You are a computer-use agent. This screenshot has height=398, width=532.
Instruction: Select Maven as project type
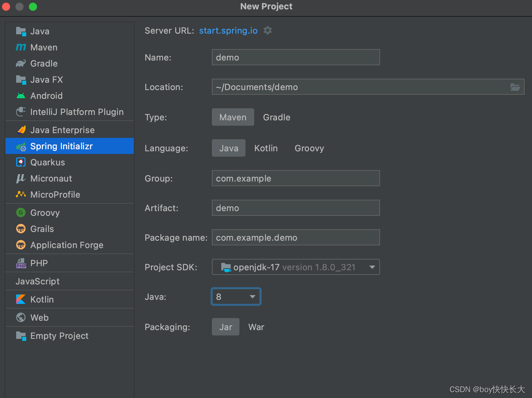pyautogui.click(x=233, y=117)
